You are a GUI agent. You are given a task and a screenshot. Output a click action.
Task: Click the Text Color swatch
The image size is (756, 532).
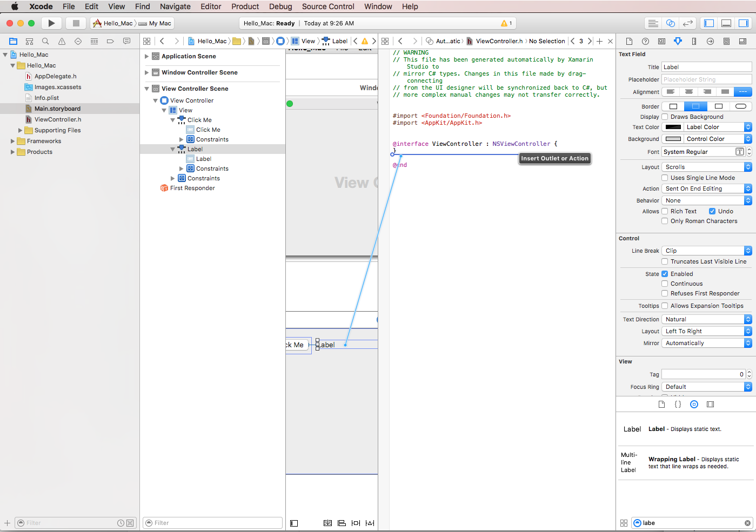(673, 127)
